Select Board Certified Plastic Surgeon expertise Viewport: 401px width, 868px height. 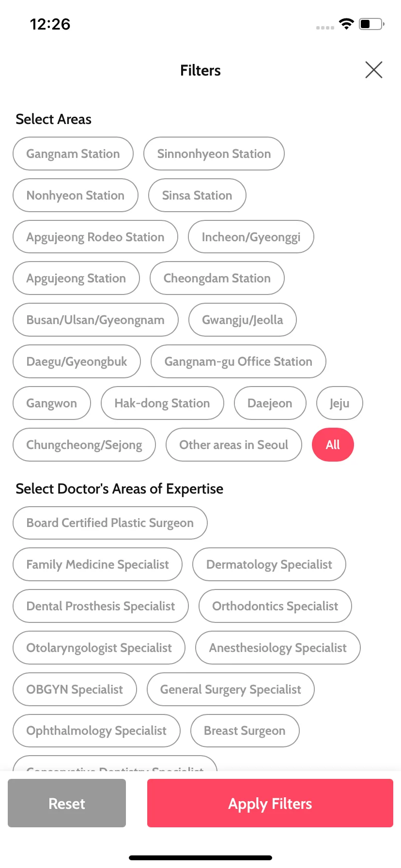[110, 523]
